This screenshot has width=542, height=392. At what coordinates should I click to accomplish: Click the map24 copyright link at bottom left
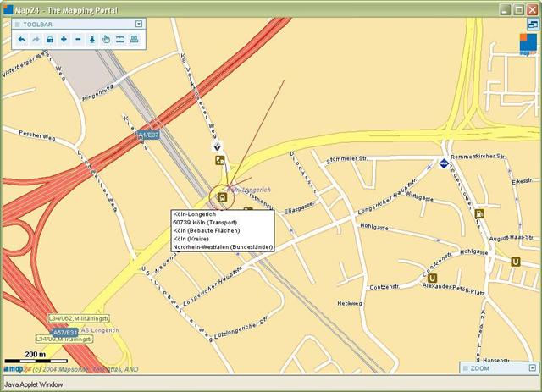17,369
